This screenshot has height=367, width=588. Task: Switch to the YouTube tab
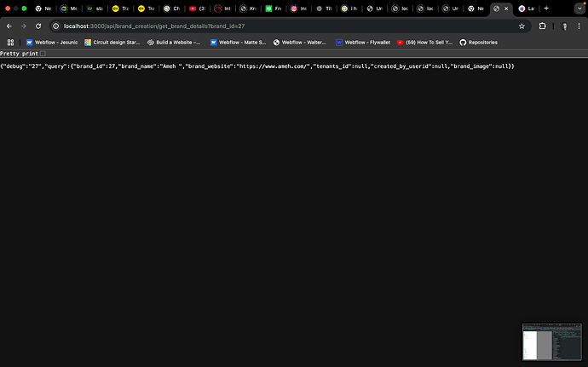(197, 9)
